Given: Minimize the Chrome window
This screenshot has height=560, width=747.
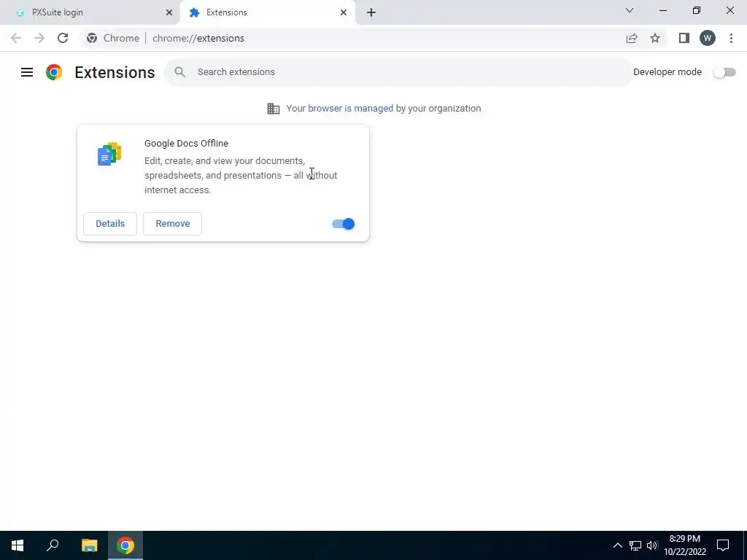Looking at the screenshot, I should (663, 10).
